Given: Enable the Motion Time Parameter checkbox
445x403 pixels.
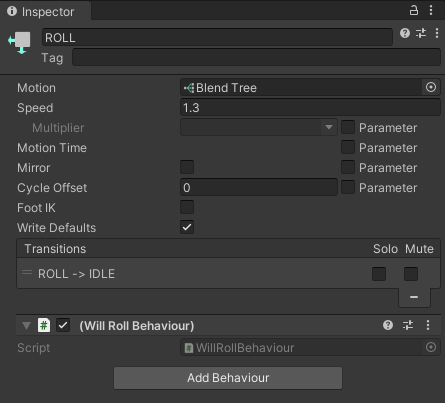Looking at the screenshot, I should coord(348,147).
